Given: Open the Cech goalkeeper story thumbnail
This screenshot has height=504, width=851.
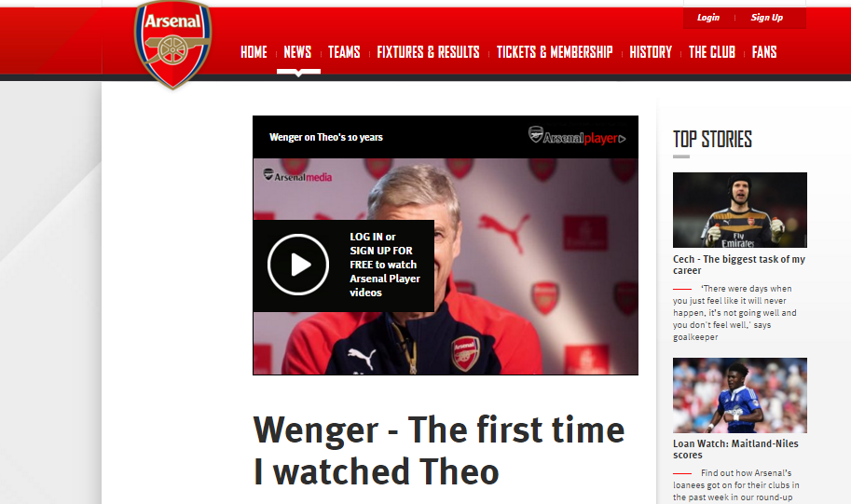Looking at the screenshot, I should (x=740, y=210).
